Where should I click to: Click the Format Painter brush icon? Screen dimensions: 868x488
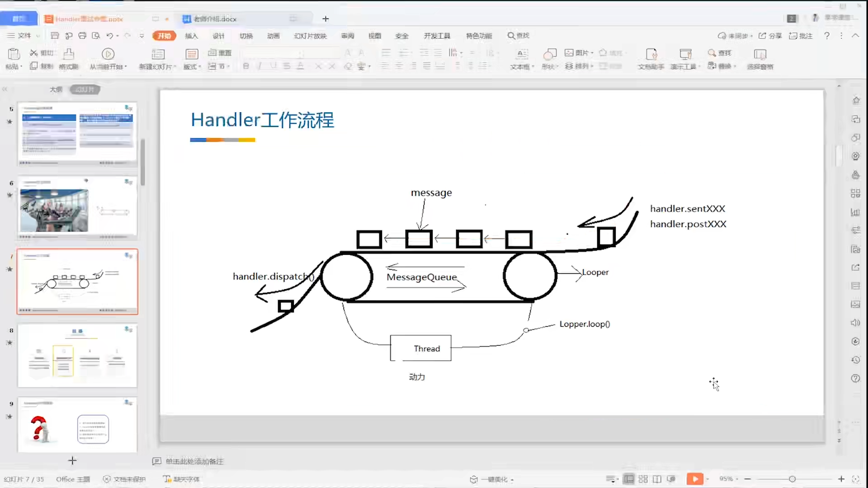click(x=69, y=54)
